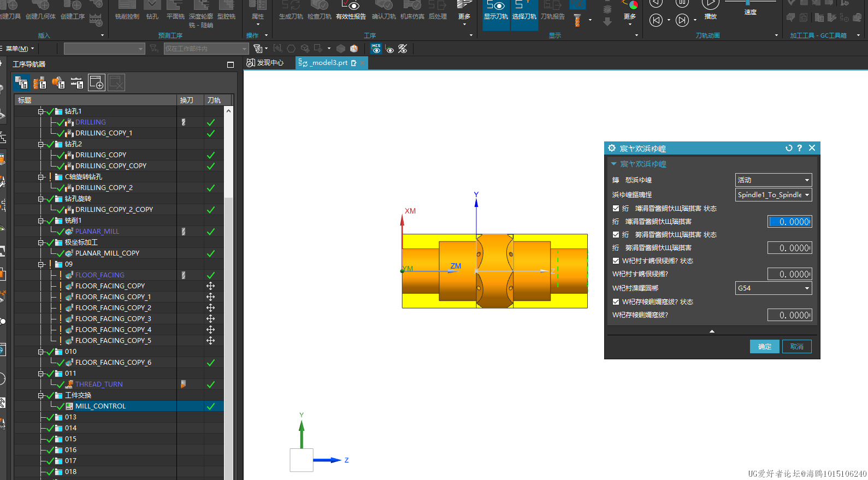Screen dimensions: 868x480
Task: Switch navigator to program order view icon
Action: pos(21,83)
